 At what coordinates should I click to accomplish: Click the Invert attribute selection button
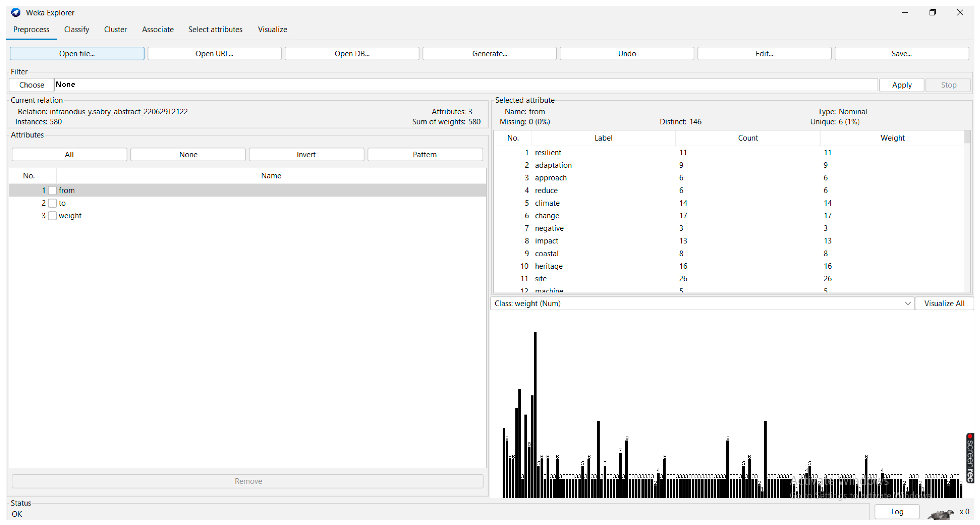[306, 154]
